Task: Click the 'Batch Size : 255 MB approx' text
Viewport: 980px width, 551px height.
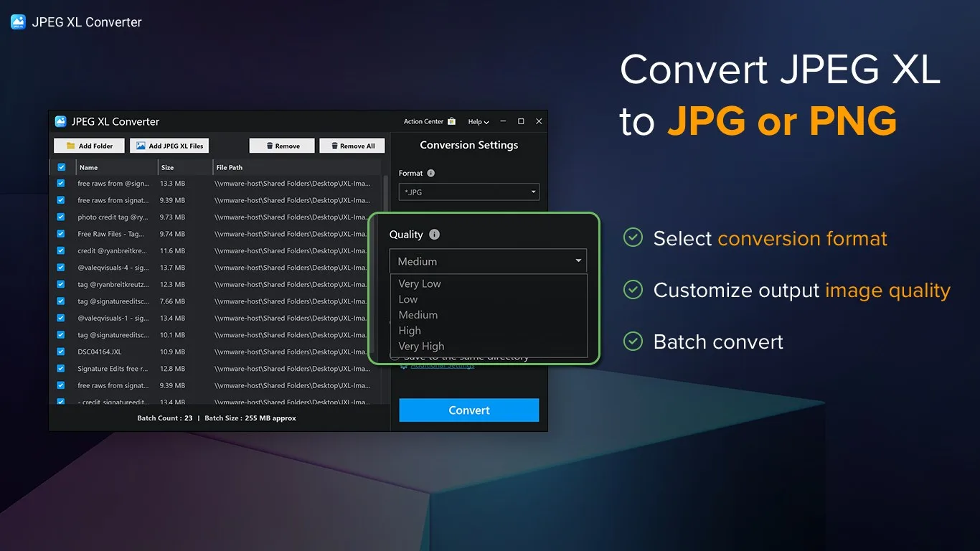Action: coord(250,418)
